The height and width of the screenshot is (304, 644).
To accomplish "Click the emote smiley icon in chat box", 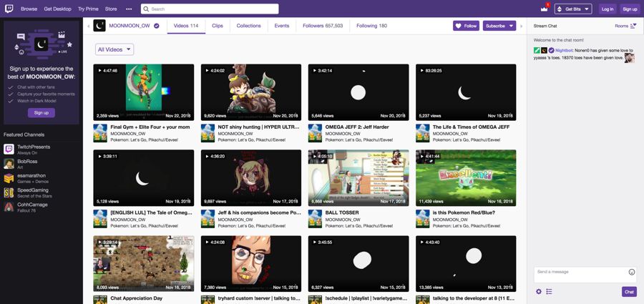I will [x=632, y=272].
